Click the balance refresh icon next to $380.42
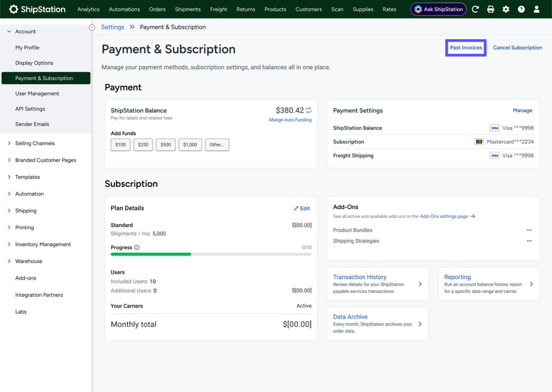 309,110
